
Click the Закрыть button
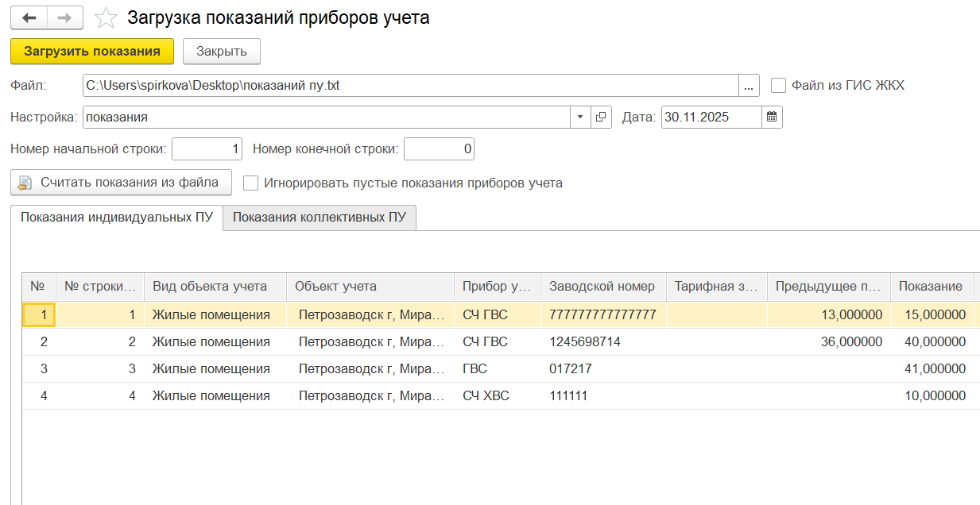click(x=222, y=52)
